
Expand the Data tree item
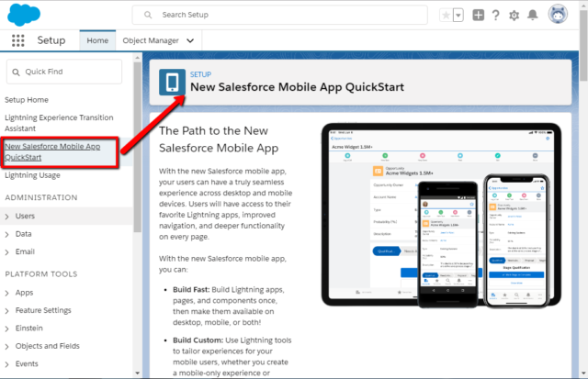coord(8,234)
